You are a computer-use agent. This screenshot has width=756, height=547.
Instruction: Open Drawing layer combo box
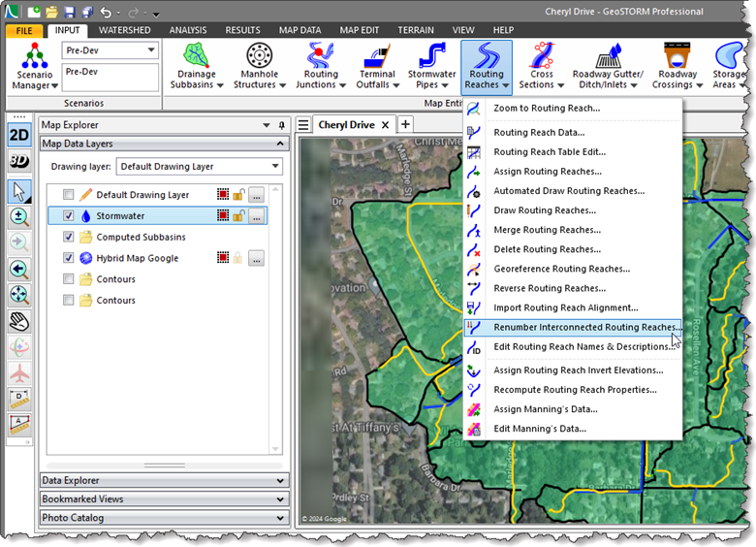(199, 167)
